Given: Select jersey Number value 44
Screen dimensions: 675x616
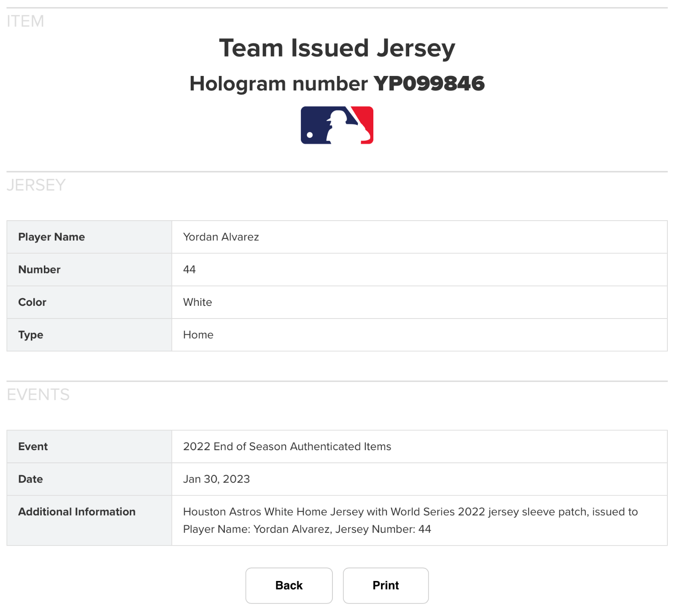Looking at the screenshot, I should coord(189,269).
